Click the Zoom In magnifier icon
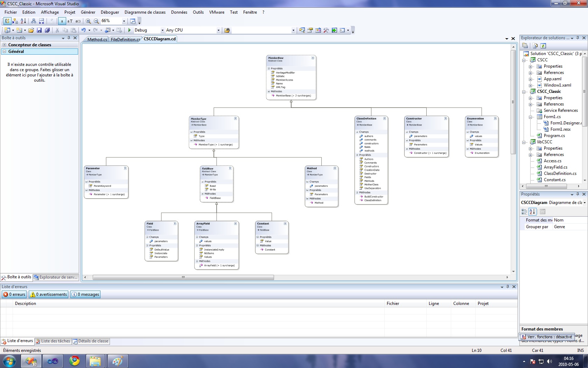Image resolution: width=588 pixels, height=368 pixels. tap(88, 21)
